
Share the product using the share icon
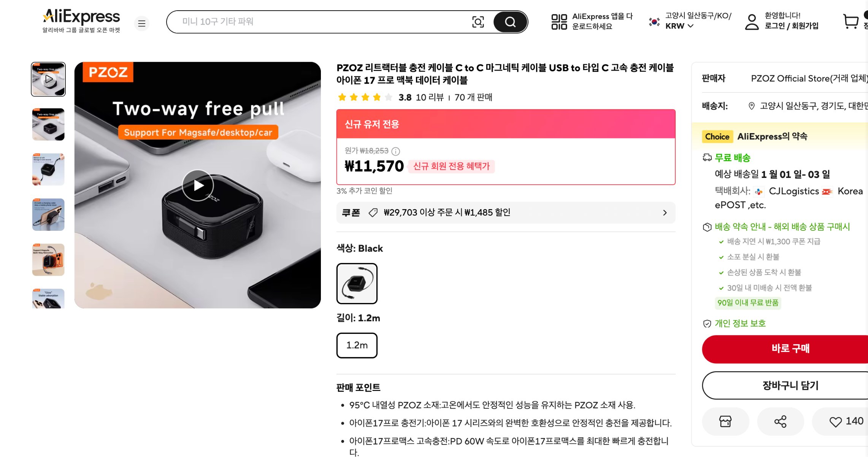780,421
